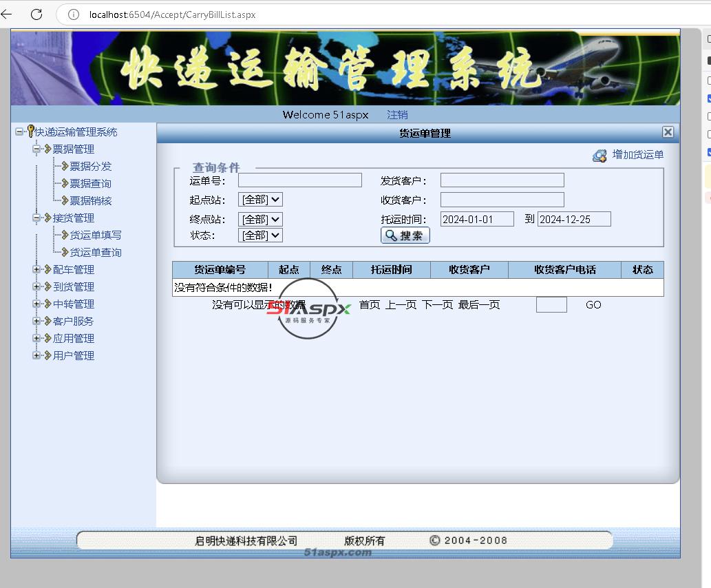
Task: Collapse the 票据管理 tree node
Action: [x=36, y=149]
